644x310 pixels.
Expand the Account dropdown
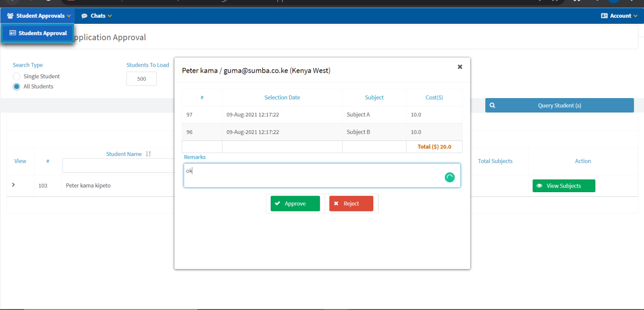[x=619, y=16]
